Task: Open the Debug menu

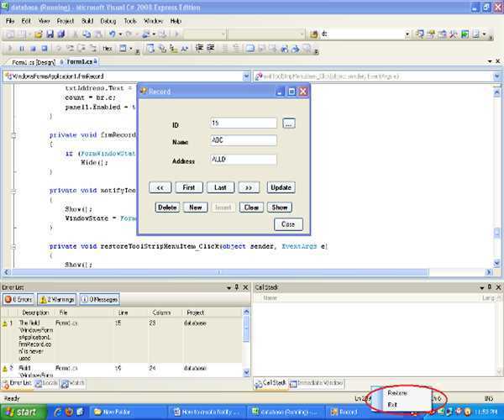Action: click(x=108, y=20)
